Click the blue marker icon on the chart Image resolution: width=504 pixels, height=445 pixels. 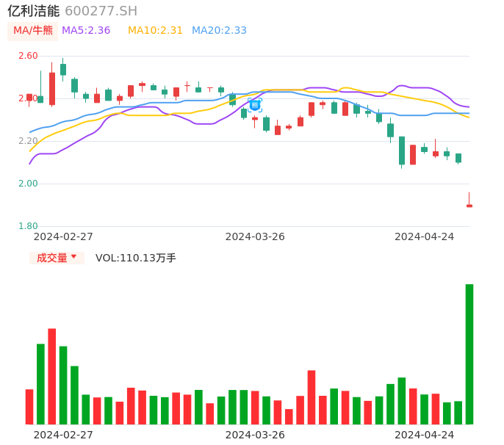click(x=255, y=105)
